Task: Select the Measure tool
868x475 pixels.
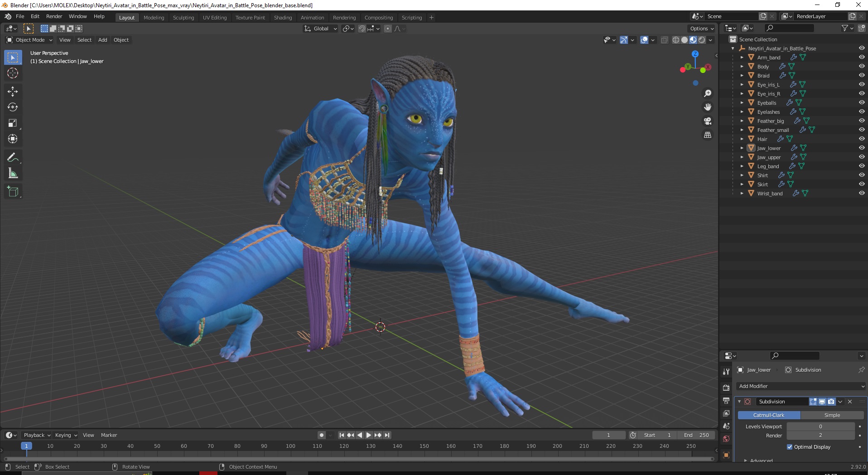Action: [13, 174]
